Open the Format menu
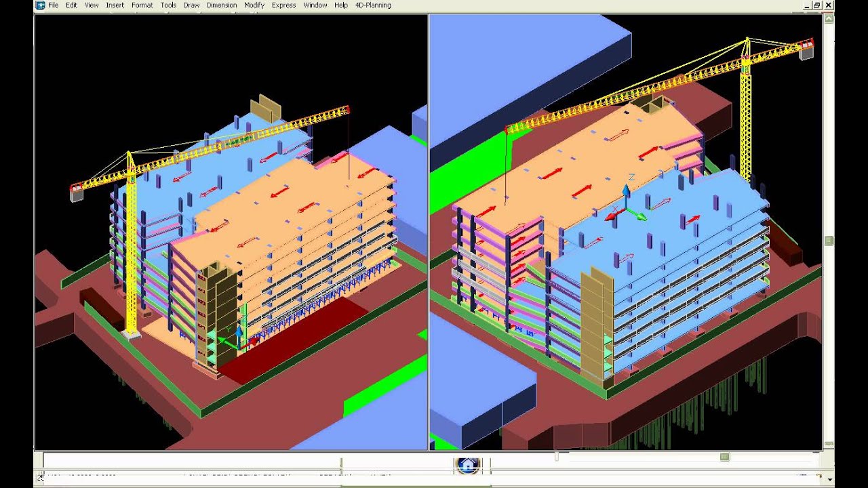 (x=142, y=5)
